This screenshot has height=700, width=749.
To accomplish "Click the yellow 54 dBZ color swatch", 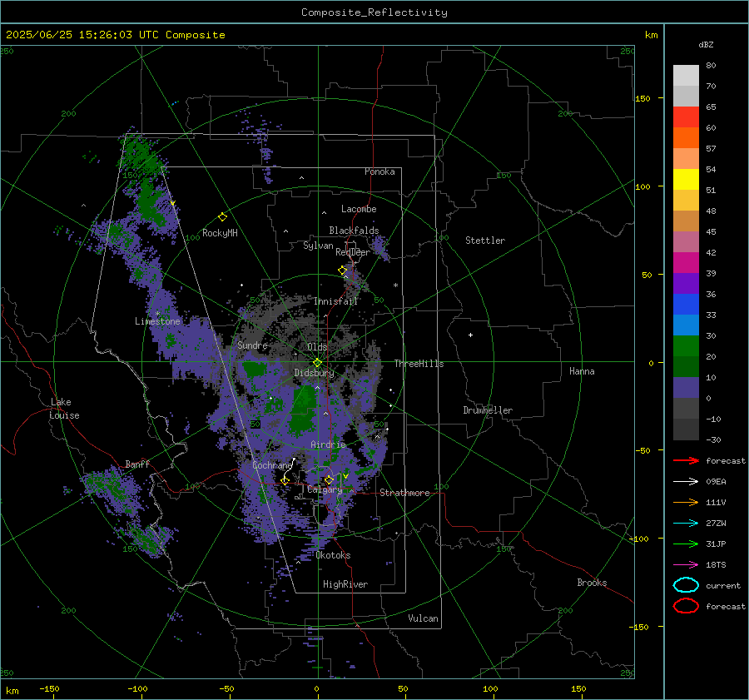I will (x=686, y=179).
